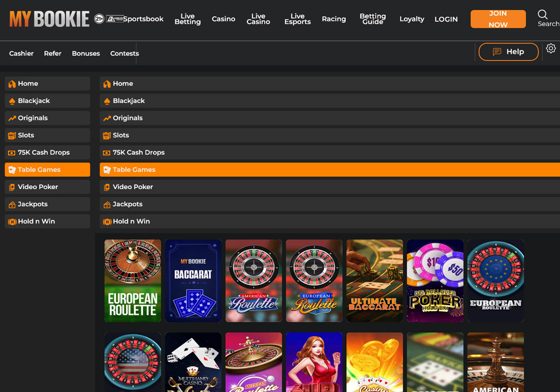Viewport: 560px width, 392px height.
Task: Open the search magnifier icon
Action: point(542,15)
